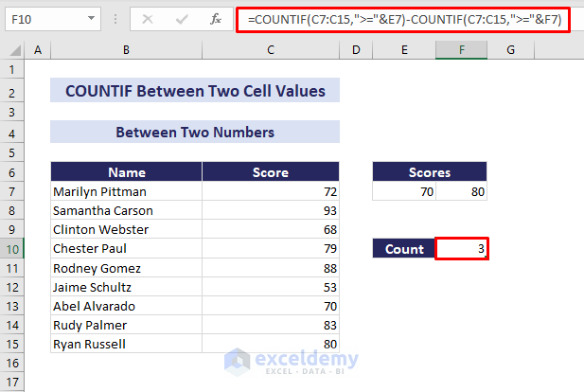
Task: Click the cell containing score 70 under Scores
Action: click(x=404, y=192)
